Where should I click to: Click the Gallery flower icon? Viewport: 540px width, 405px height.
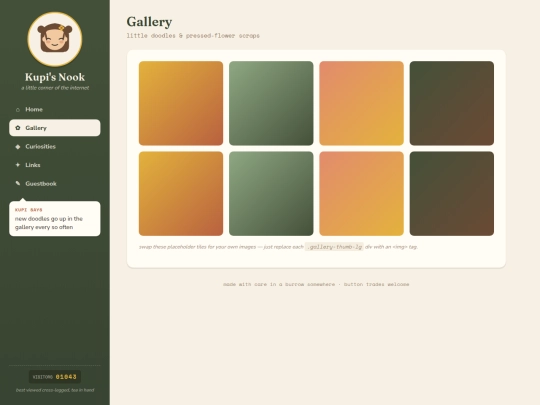[x=18, y=128]
